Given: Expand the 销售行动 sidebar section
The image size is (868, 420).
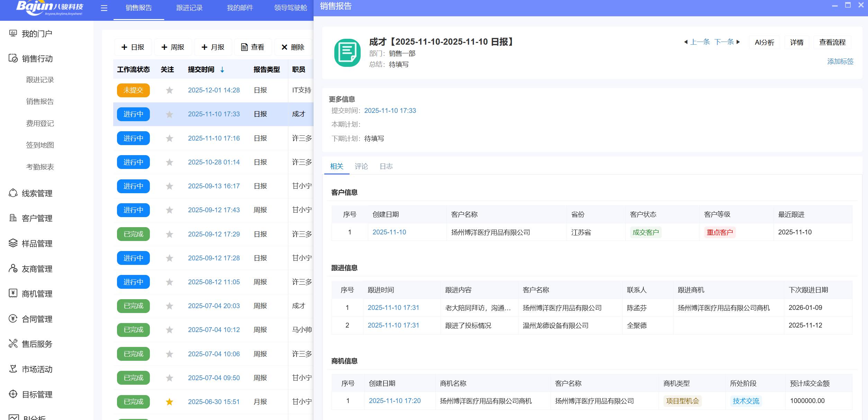Looking at the screenshot, I should coord(37,59).
